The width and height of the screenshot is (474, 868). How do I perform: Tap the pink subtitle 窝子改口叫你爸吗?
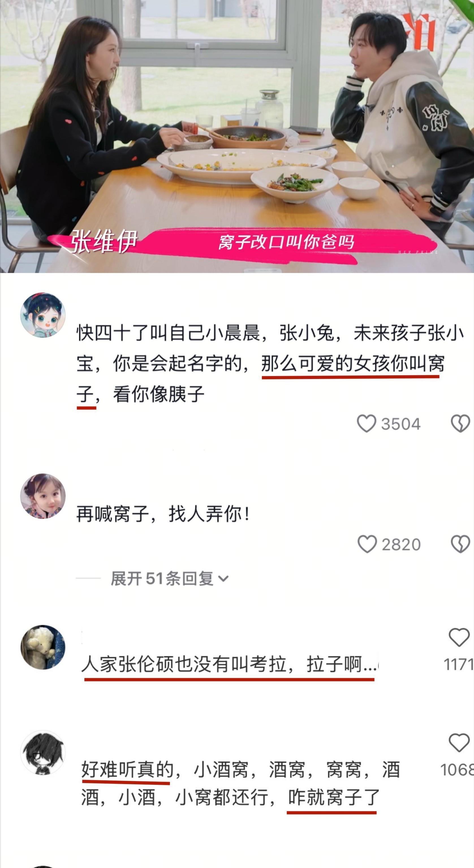[286, 242]
